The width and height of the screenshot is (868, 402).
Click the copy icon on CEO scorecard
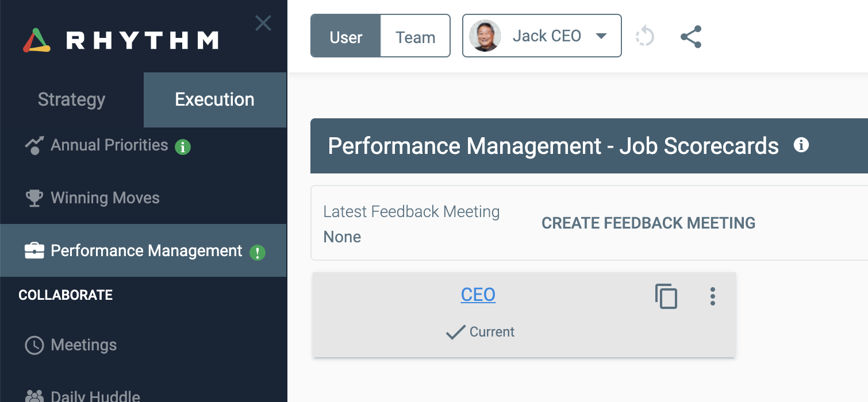coord(666,296)
